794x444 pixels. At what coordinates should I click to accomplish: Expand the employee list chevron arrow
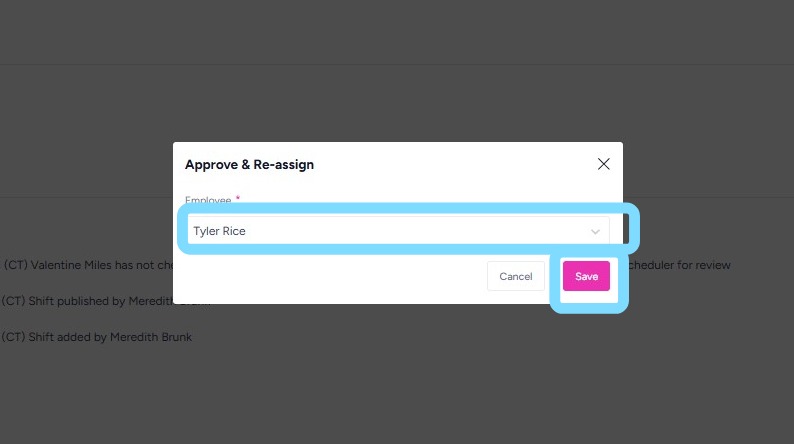click(x=595, y=232)
